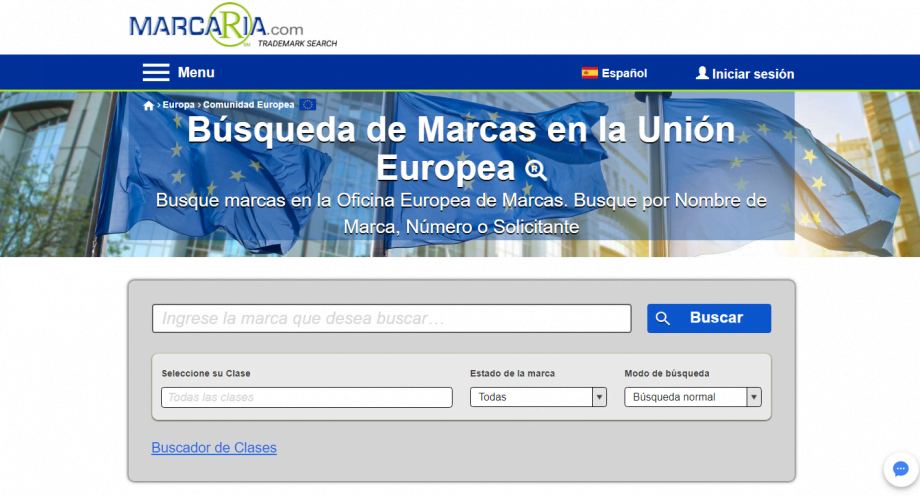Open the Seleccione su Clase selector

306,397
